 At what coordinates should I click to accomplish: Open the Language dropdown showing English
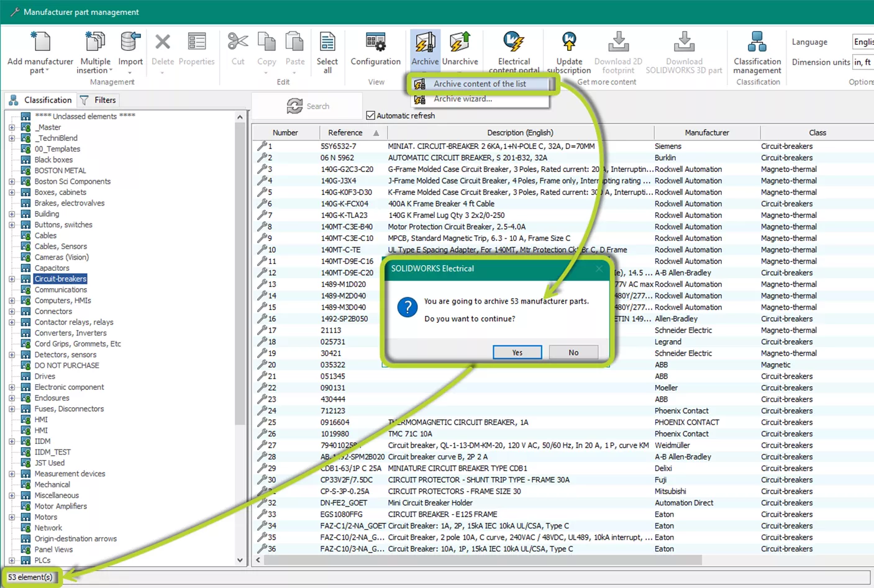(x=863, y=42)
